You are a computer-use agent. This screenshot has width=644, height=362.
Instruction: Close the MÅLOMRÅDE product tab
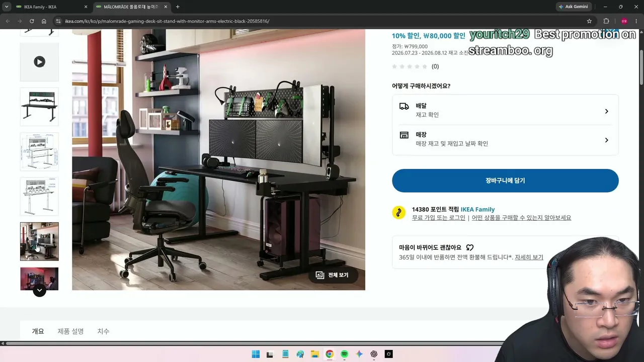166,7
